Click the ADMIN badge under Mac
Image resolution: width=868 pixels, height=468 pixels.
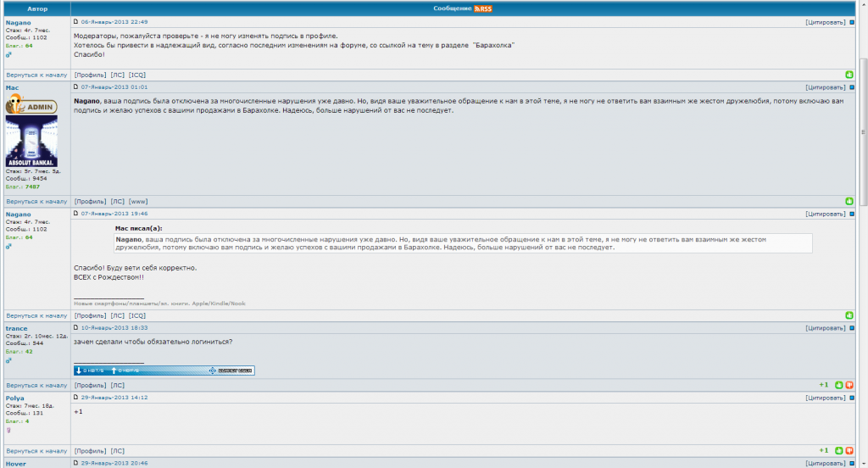point(31,105)
